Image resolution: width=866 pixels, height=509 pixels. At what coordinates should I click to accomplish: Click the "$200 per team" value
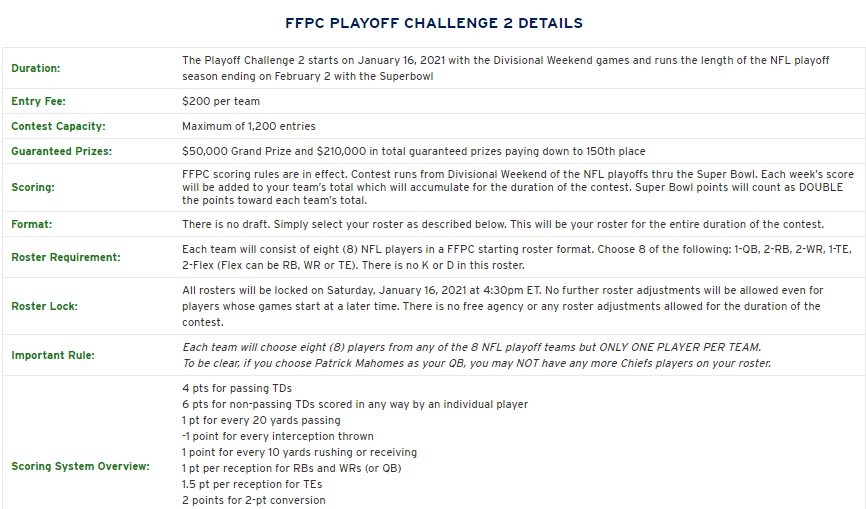(221, 101)
